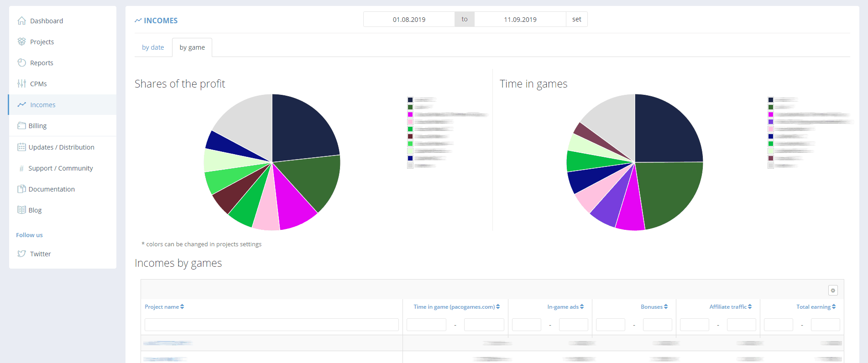The height and width of the screenshot is (363, 868).
Task: Click magenta swatch in profit legend
Action: pyautogui.click(x=410, y=114)
